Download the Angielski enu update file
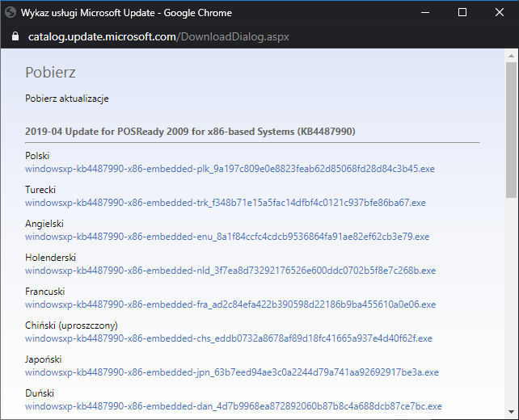This screenshot has width=519, height=420. pos(227,237)
